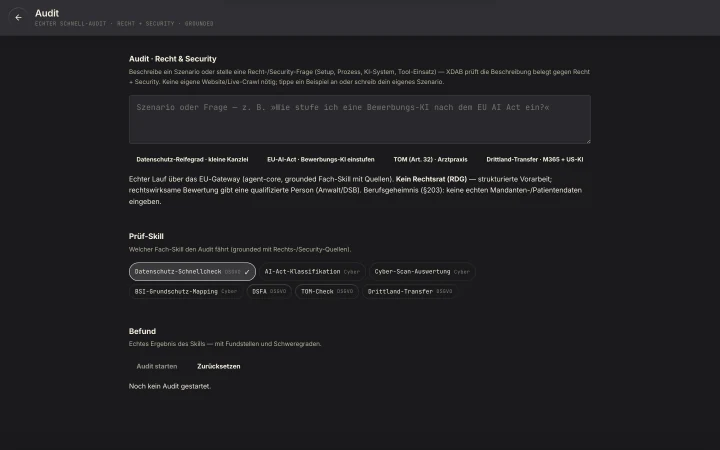Focus the Szenario oder Frage text area
This screenshot has height=450, width=720.
click(360, 119)
